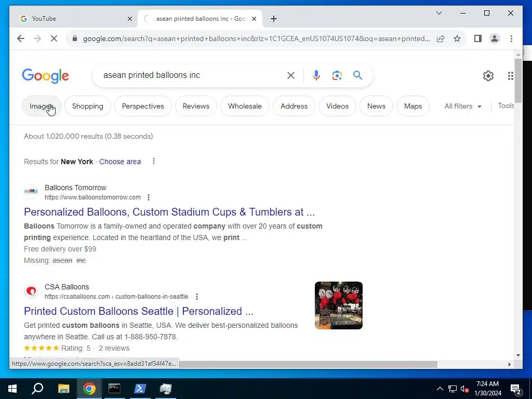Open CSA Balloons result thumbnail image
Screen dimensions: 532x399
coord(339,305)
